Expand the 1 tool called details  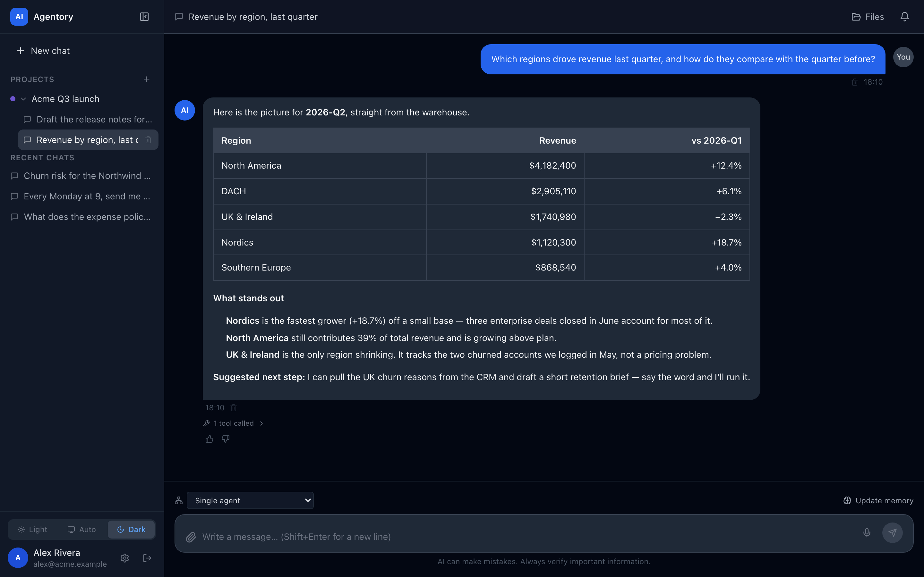[234, 423]
